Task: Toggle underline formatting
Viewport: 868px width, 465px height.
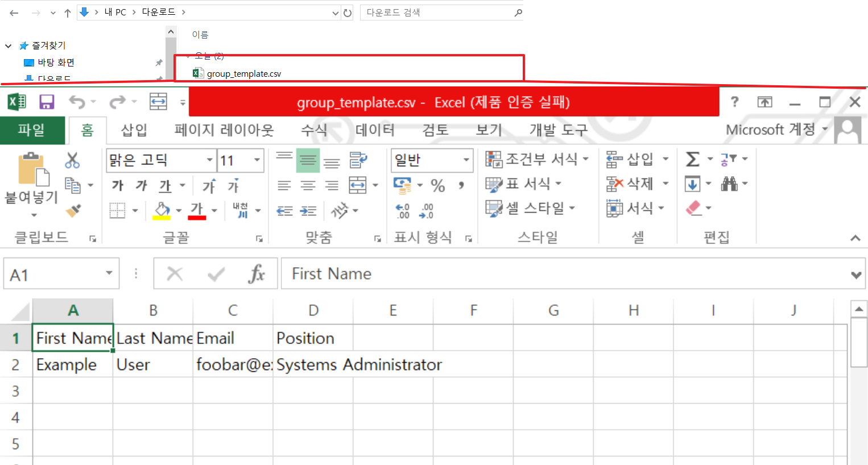Action: 165,185
